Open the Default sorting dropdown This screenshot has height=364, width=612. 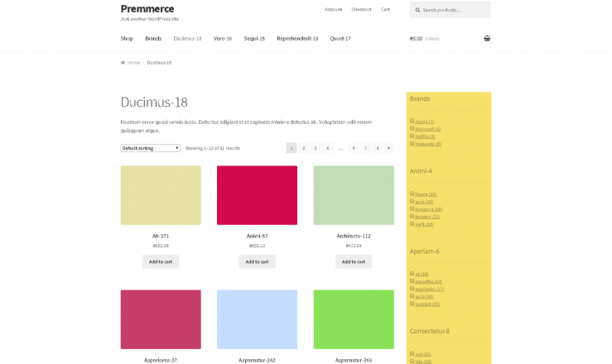(150, 148)
